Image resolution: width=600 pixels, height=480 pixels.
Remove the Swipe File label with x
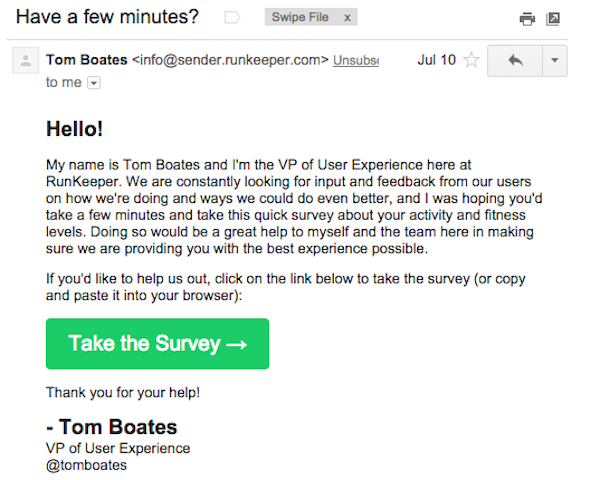347,18
